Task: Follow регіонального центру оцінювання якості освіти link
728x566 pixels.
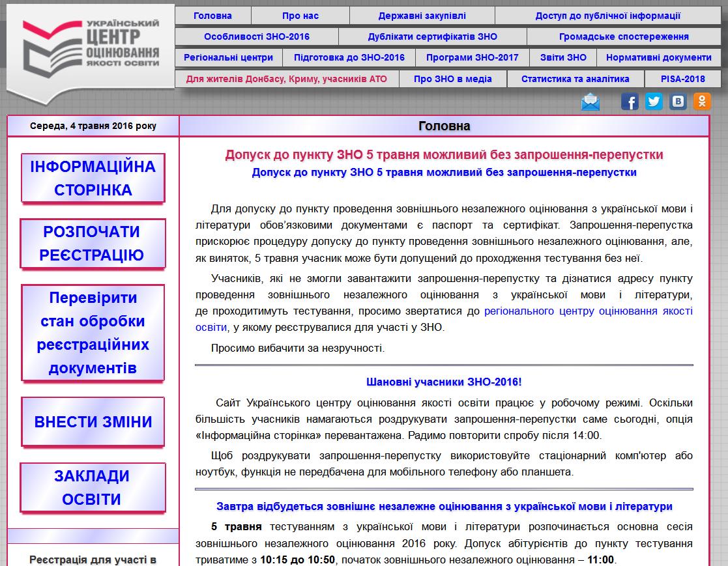Action: click(x=589, y=311)
